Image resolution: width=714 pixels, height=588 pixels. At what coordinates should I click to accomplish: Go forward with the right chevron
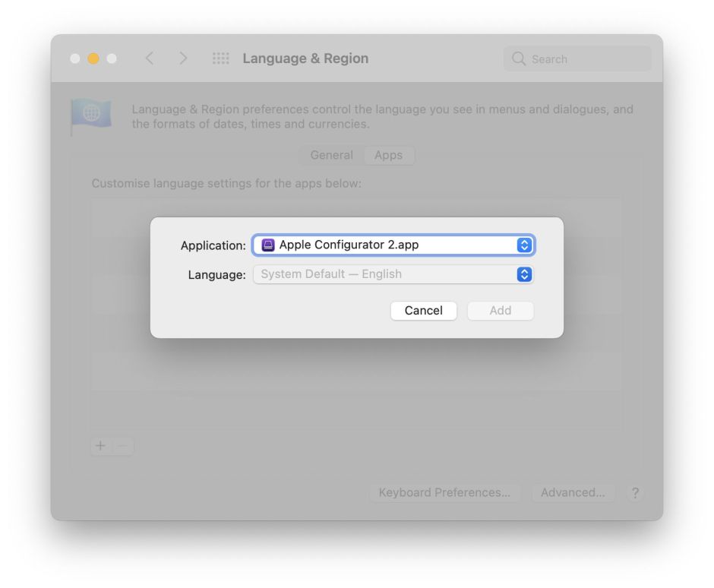coord(182,58)
